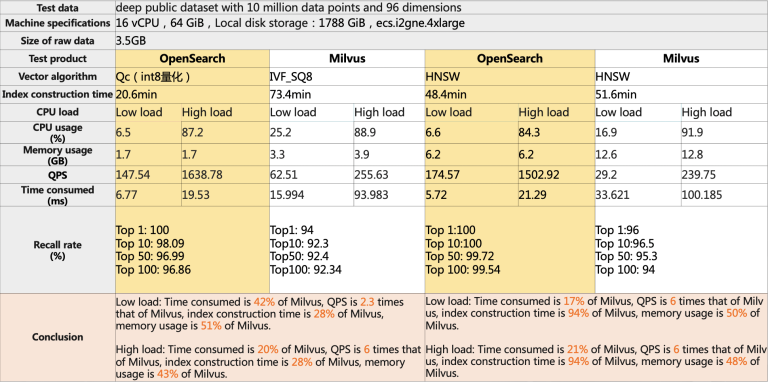Select the '51.6min' construction time
This screenshot has height=382, width=768.
[616, 95]
